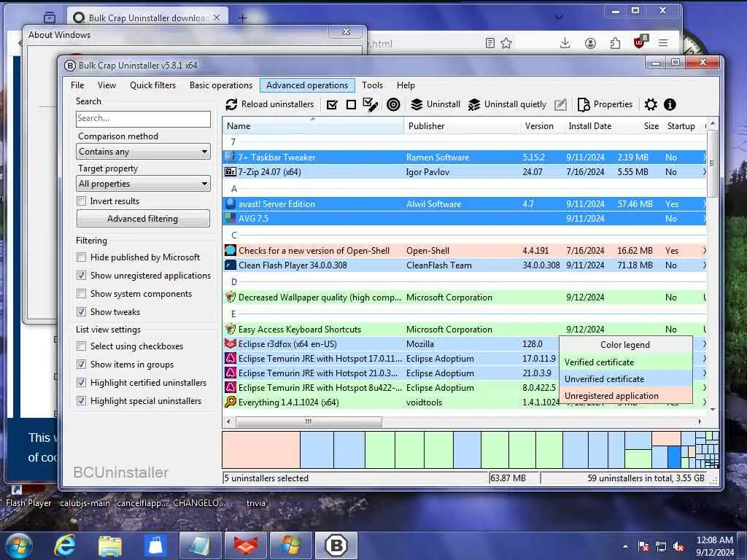The width and height of the screenshot is (747, 560).
Task: Open browser extensions puzzle icon
Action: tap(615, 43)
